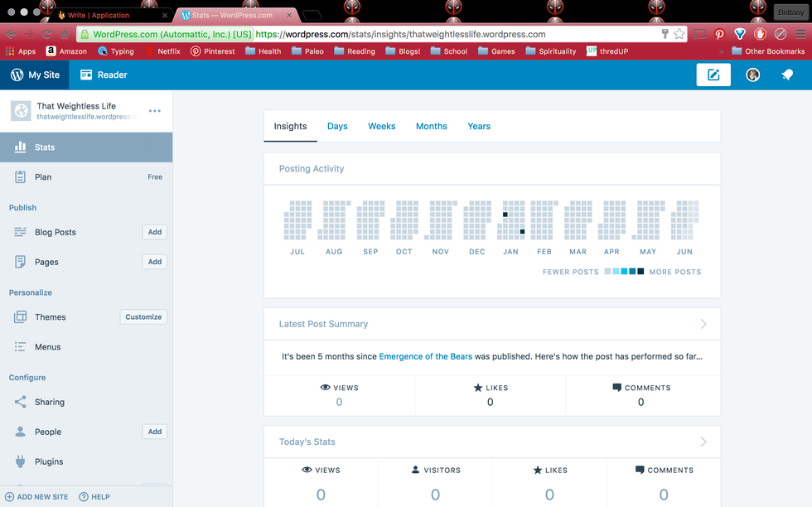Viewport: 812px width, 507px height.
Task: Select the Years stats tab
Action: 479,126
